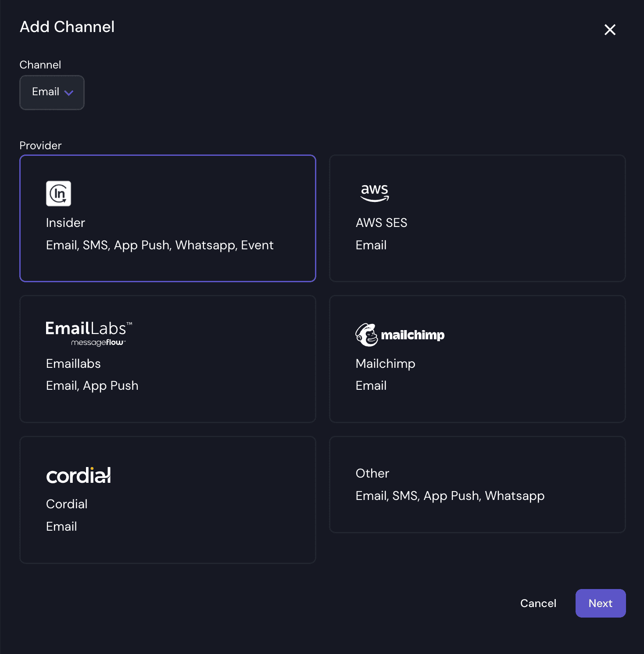Screen dimensions: 644x654
Task: Click Insider's supported channels description
Action: pyautogui.click(x=160, y=245)
